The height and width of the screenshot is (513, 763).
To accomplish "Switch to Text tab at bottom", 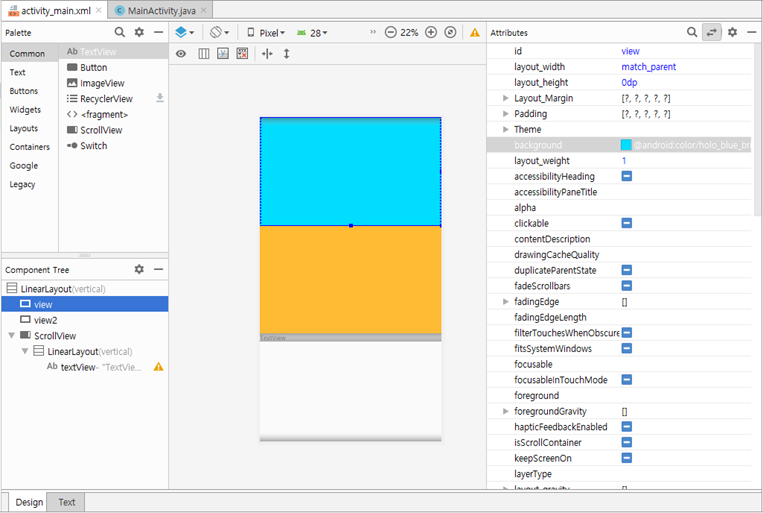I will coord(67,502).
